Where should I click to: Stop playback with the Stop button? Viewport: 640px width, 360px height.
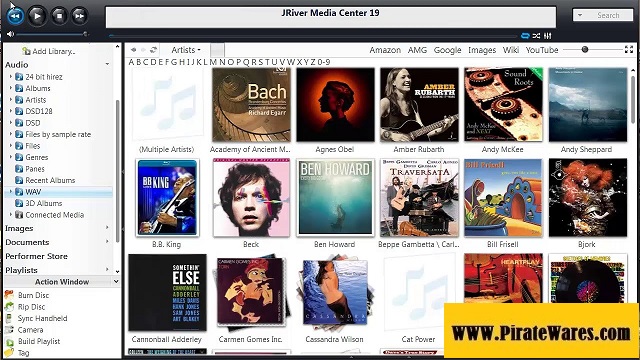pyautogui.click(x=59, y=16)
